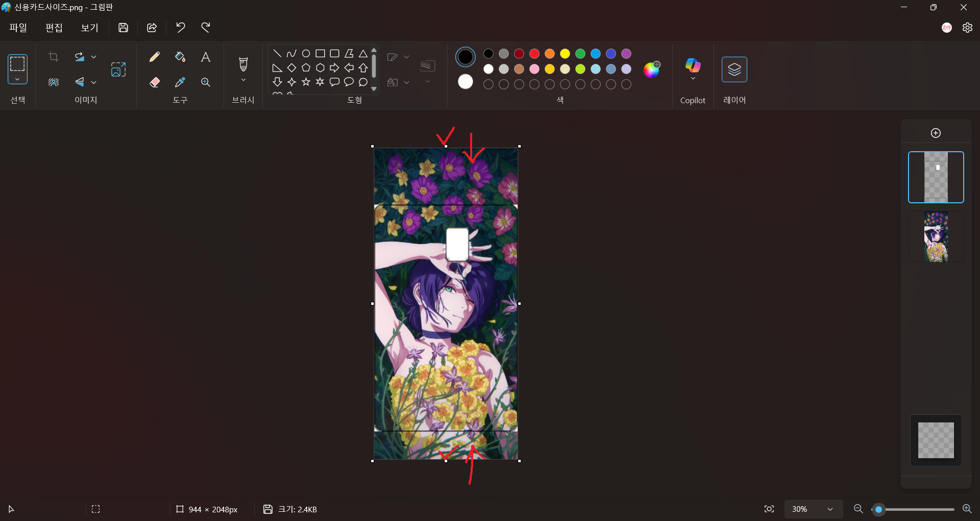Viewport: 980px width, 521px height.
Task: Click the flip image icon
Action: point(79,82)
